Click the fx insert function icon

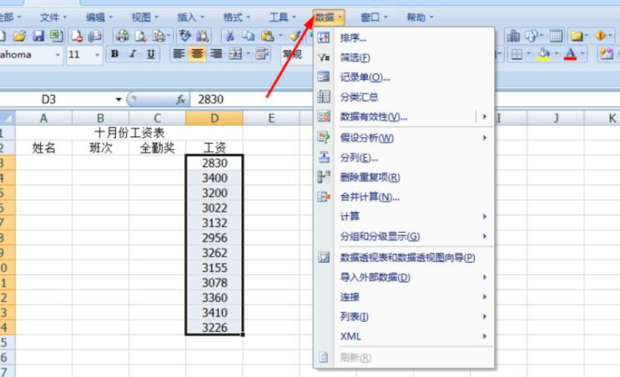pyautogui.click(x=180, y=99)
